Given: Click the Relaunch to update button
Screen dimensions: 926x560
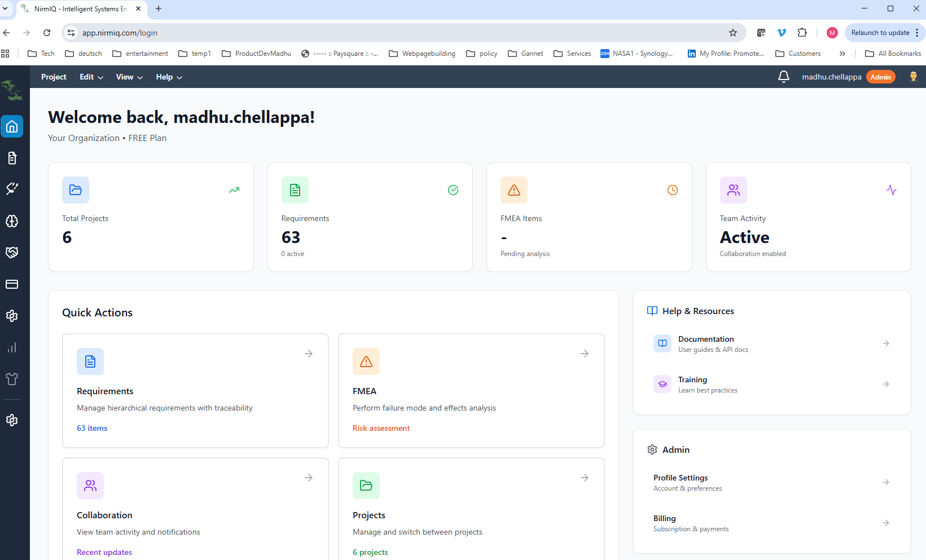Looking at the screenshot, I should (880, 33).
